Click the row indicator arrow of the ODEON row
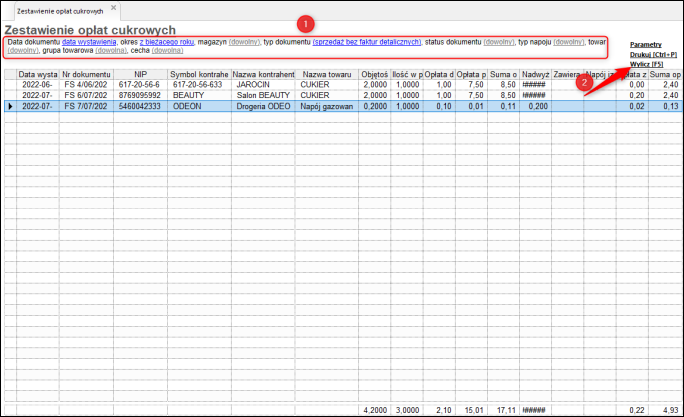The height and width of the screenshot is (417, 684). pos(10,106)
